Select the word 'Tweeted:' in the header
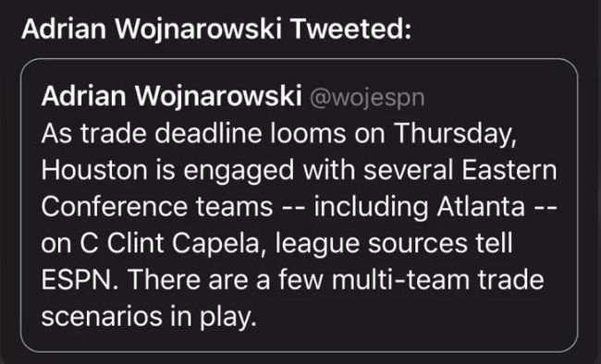 click(350, 30)
